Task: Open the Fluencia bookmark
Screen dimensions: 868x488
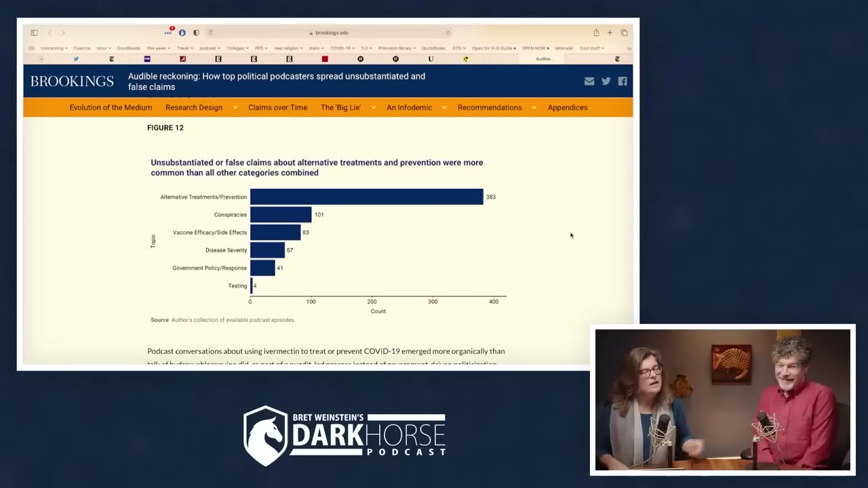Action: click(x=81, y=48)
